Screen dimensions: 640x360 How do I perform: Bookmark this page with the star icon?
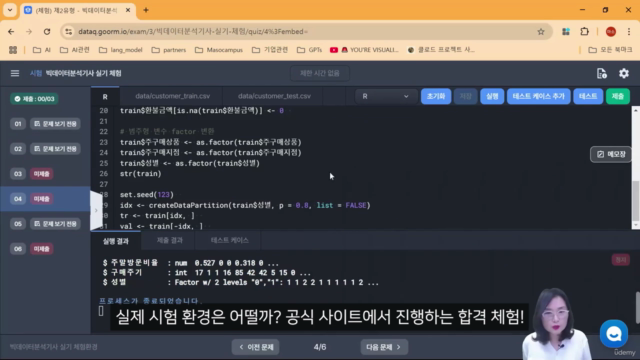[x=541, y=31]
